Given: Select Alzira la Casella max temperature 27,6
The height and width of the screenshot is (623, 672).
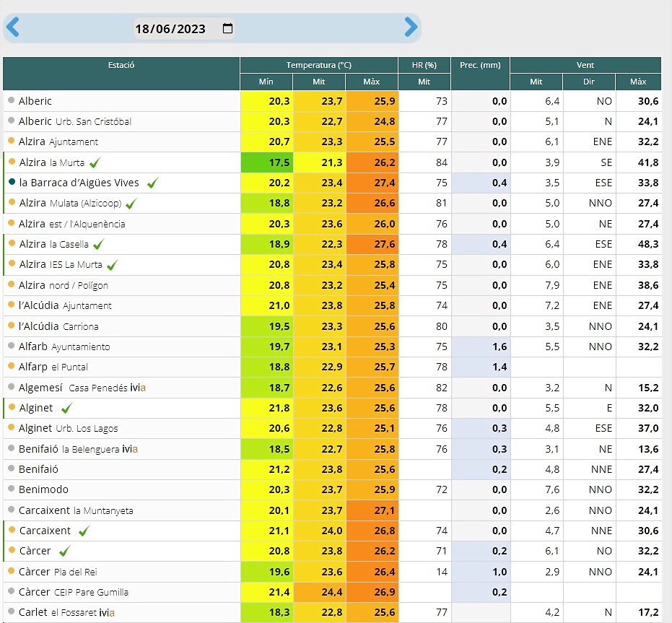Looking at the screenshot, I should pyautogui.click(x=372, y=245).
